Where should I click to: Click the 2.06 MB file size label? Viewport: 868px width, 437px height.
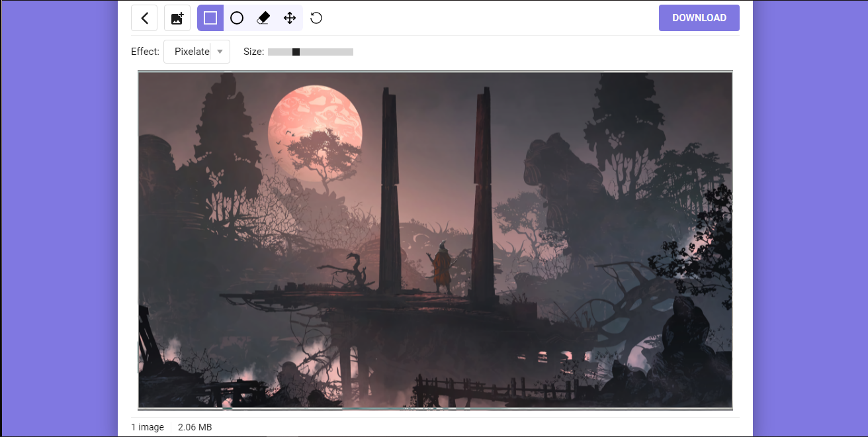tap(195, 427)
